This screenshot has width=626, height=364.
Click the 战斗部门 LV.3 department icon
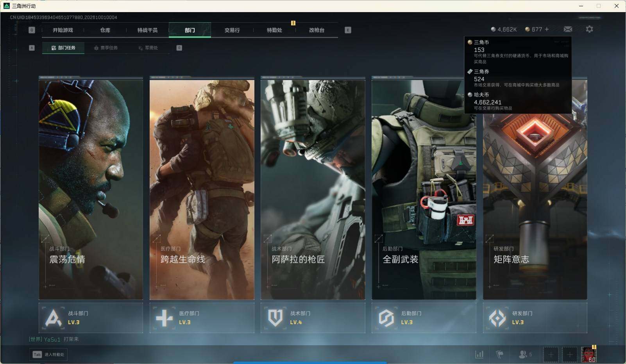(x=54, y=318)
